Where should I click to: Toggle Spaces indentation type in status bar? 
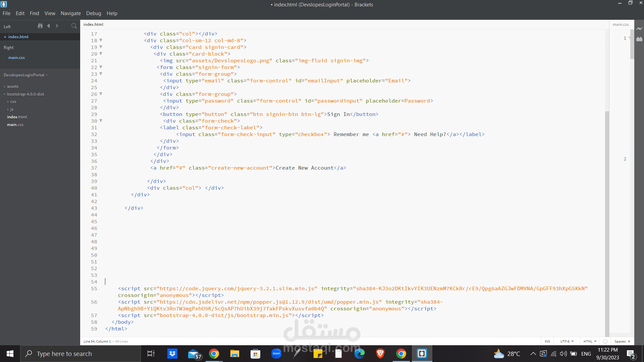pyautogui.click(x=620, y=341)
